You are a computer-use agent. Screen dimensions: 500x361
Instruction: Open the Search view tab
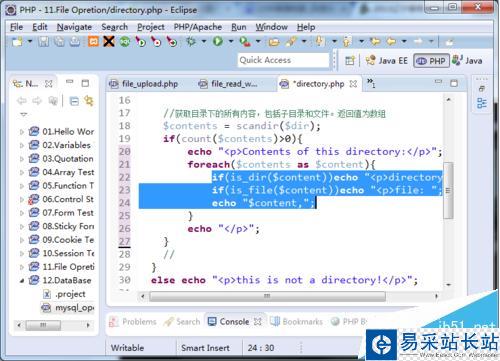click(x=183, y=322)
